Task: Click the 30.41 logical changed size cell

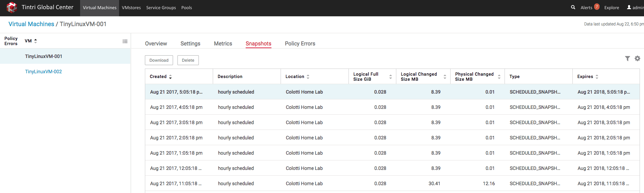Action: click(434, 184)
